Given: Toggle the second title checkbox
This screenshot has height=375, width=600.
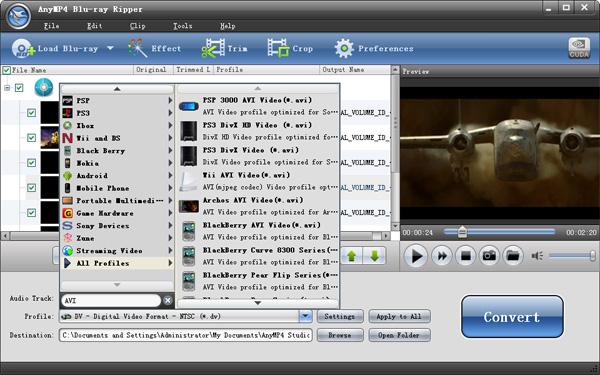Looking at the screenshot, I should (31, 138).
